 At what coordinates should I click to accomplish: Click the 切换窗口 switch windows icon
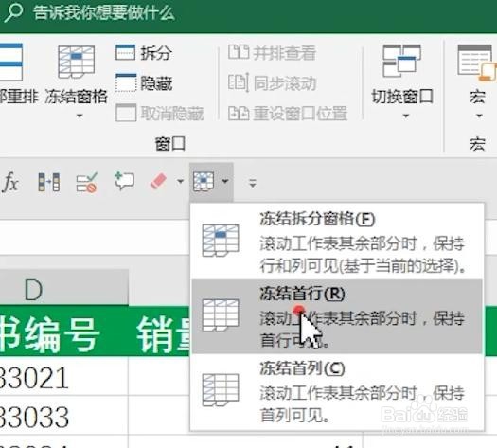coord(402,61)
